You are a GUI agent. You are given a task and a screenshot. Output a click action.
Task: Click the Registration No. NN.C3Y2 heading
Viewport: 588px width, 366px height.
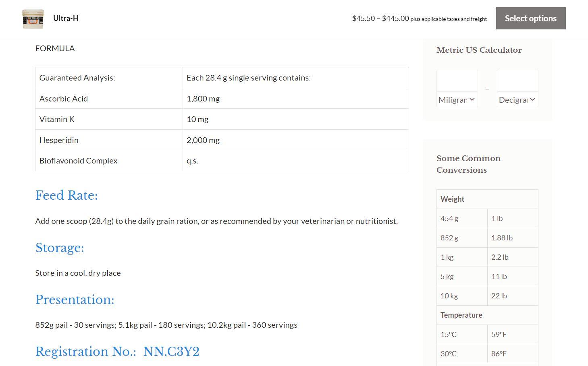[x=117, y=352]
